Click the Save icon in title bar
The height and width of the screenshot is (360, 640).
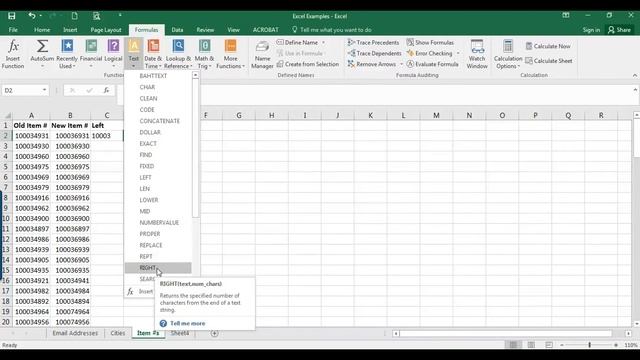coord(11,16)
